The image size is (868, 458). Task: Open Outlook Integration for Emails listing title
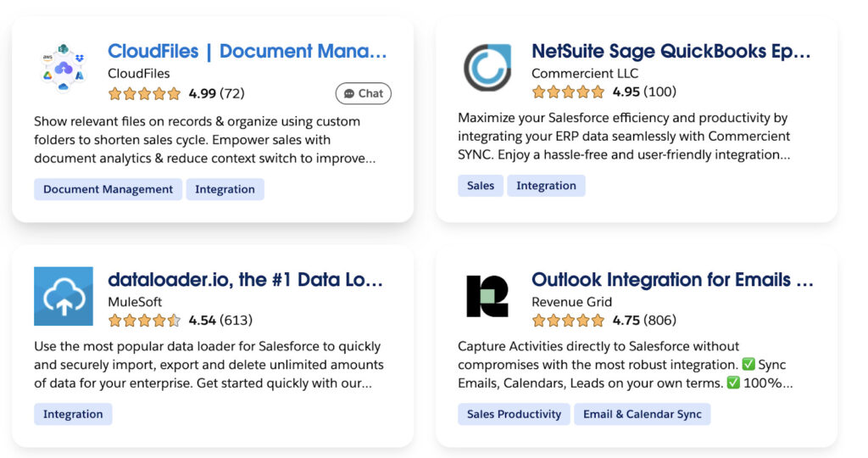tap(672, 280)
